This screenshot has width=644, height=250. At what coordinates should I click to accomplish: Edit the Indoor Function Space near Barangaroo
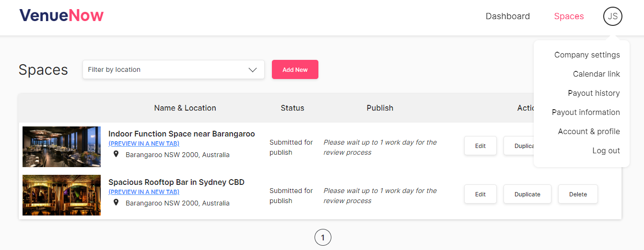480,146
